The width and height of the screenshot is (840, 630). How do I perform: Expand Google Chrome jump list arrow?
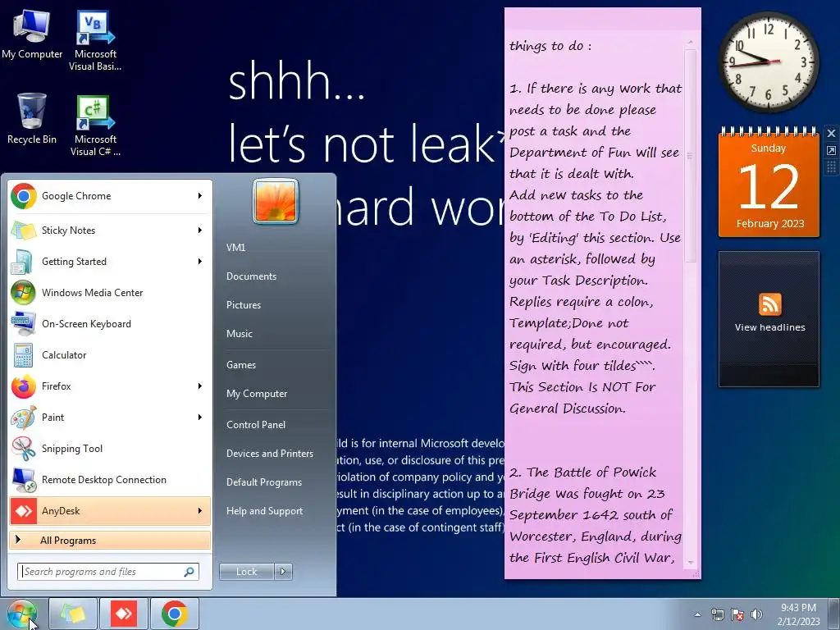click(x=200, y=196)
